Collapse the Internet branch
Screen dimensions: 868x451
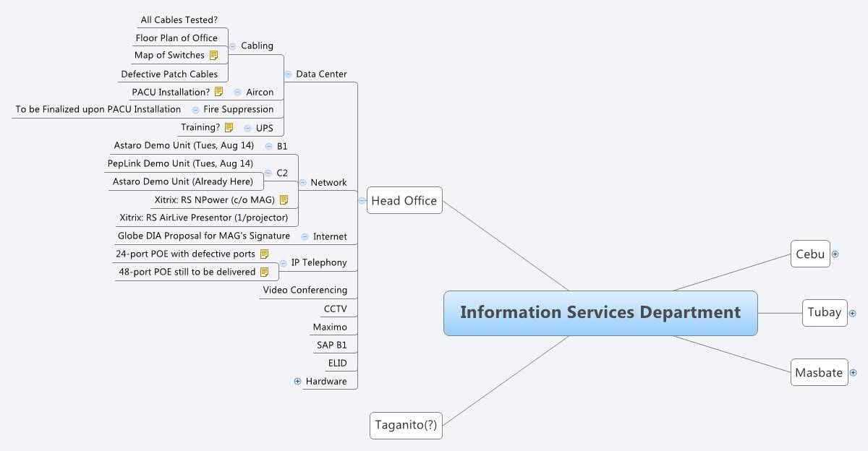point(306,236)
